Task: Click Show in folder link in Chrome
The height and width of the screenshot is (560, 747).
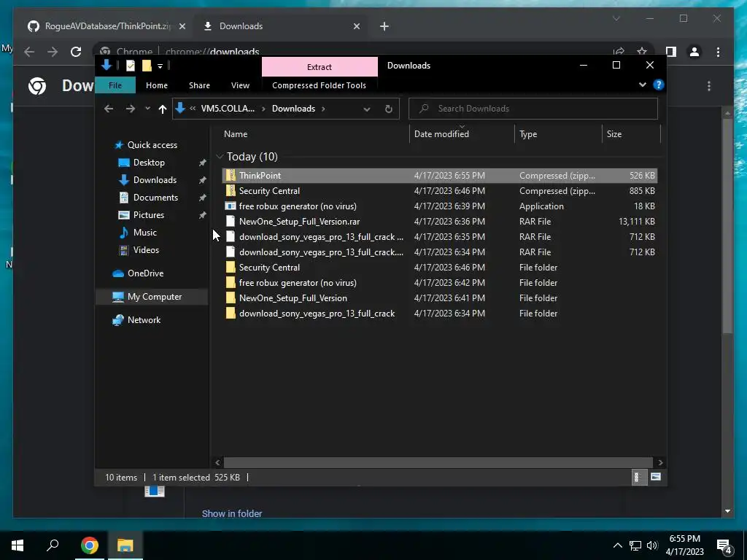Action: click(232, 513)
